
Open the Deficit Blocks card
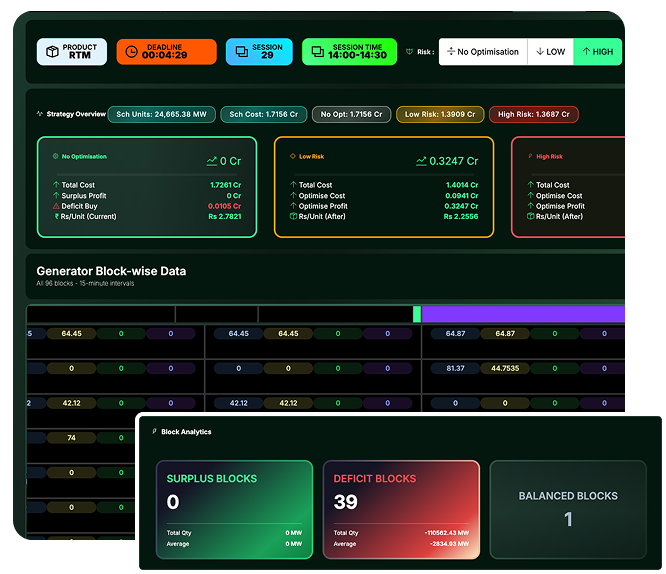pos(401,509)
